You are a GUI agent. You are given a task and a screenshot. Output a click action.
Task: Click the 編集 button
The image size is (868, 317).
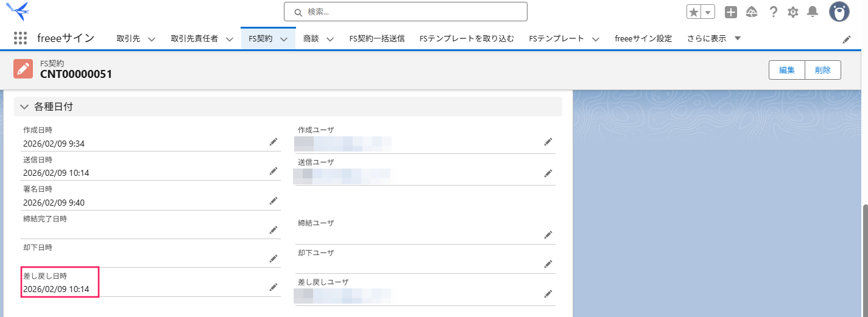coord(787,70)
